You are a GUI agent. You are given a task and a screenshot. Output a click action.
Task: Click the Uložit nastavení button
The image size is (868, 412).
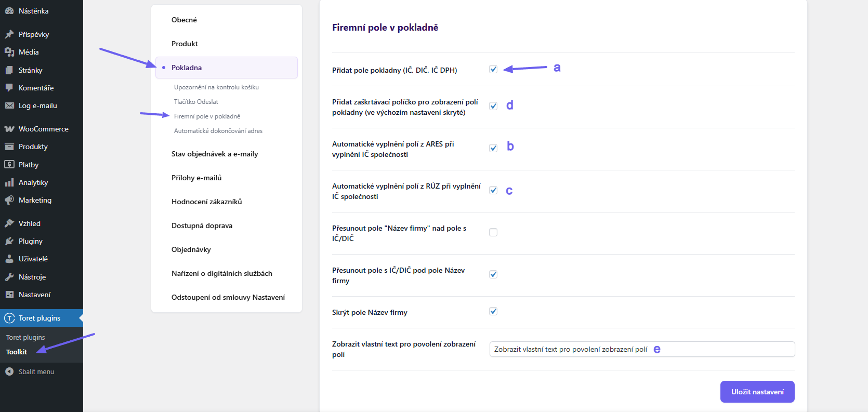757,392
